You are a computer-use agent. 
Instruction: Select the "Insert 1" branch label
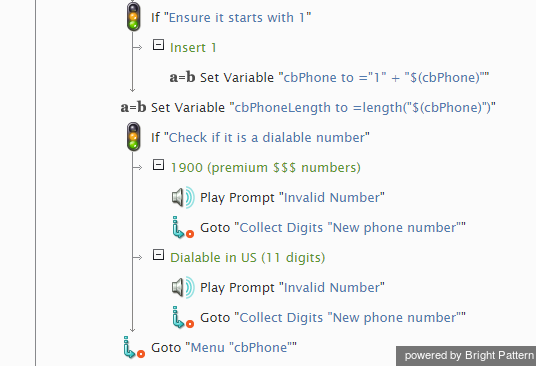tap(193, 48)
